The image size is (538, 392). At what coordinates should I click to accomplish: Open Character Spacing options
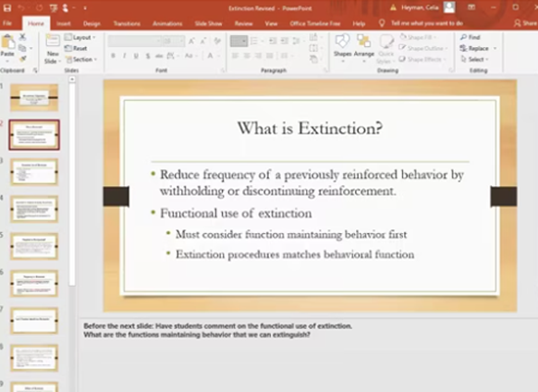pyautogui.click(x=173, y=55)
